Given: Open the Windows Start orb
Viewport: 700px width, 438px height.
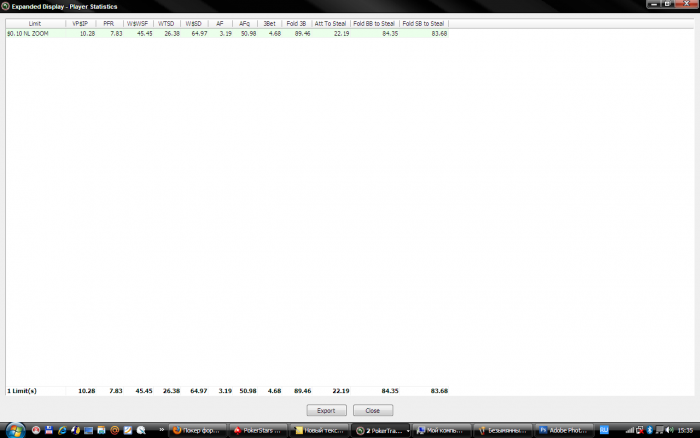Looking at the screenshot, I should tap(15, 430).
